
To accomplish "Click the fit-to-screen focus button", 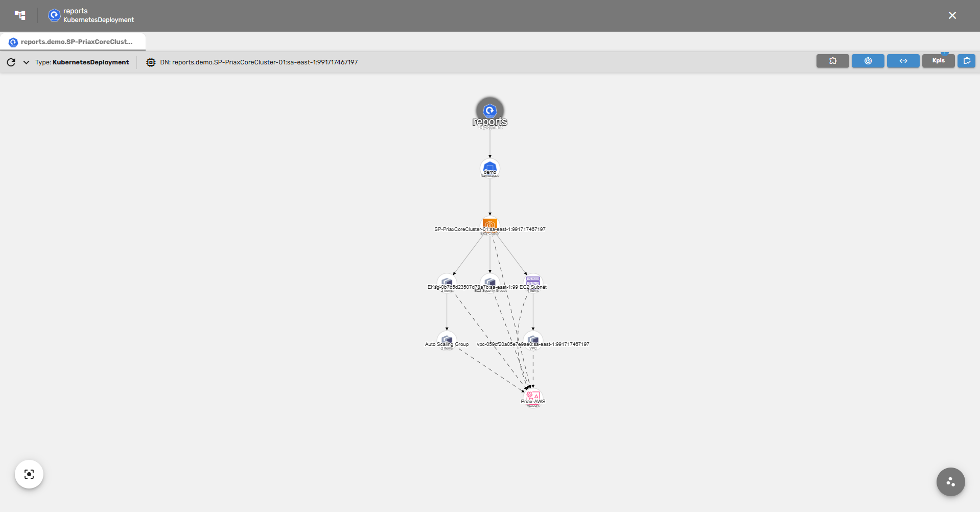I will (29, 474).
